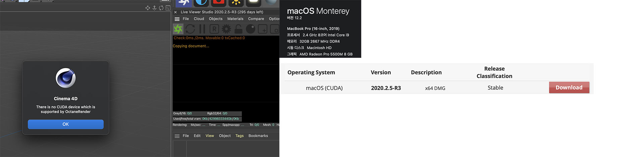Viewport: 644px width, 157px height.
Task: Open the Compare menu
Action: click(256, 19)
